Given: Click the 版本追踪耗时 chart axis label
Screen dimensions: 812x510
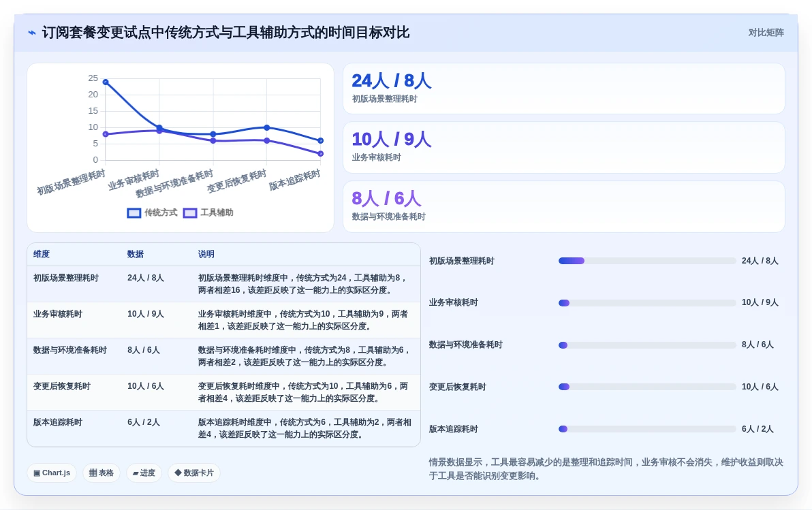Looking at the screenshot, I should tap(295, 180).
